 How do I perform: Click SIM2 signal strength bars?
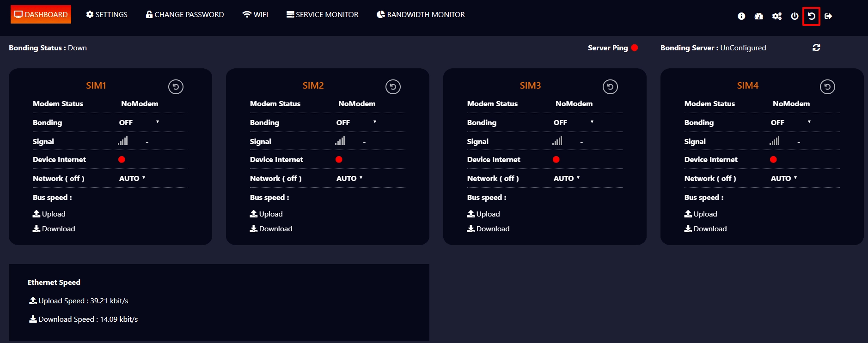(340, 140)
